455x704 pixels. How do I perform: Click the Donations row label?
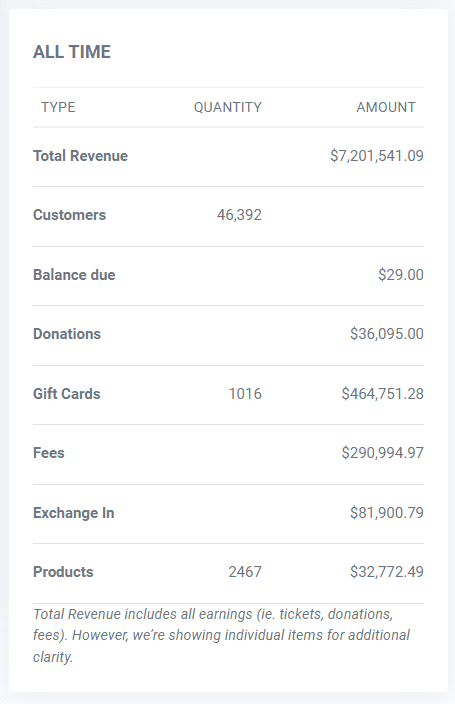pos(67,334)
